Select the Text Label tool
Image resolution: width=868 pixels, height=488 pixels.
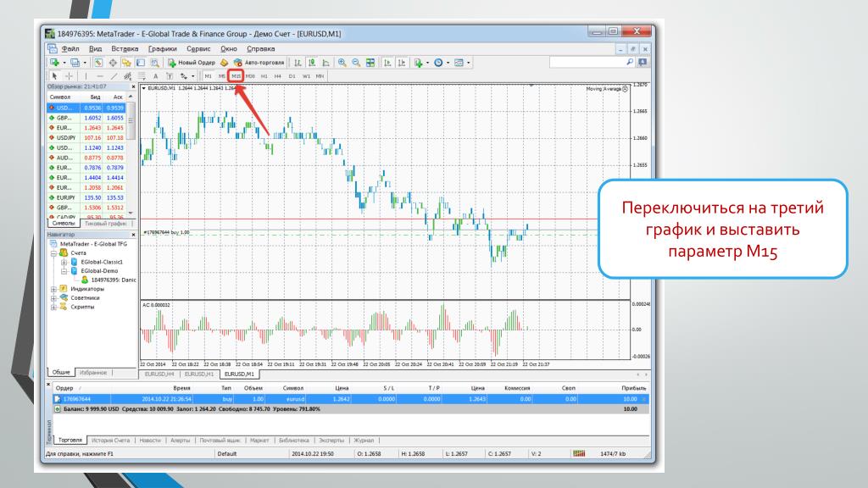tap(170, 75)
